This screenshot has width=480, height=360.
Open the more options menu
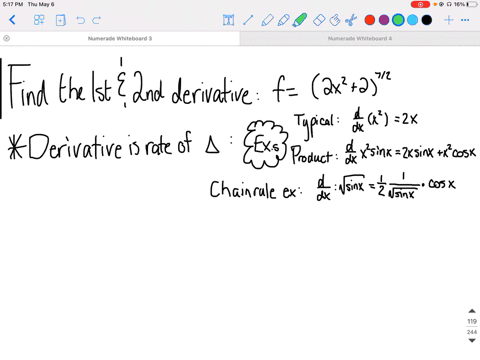pos(465,20)
